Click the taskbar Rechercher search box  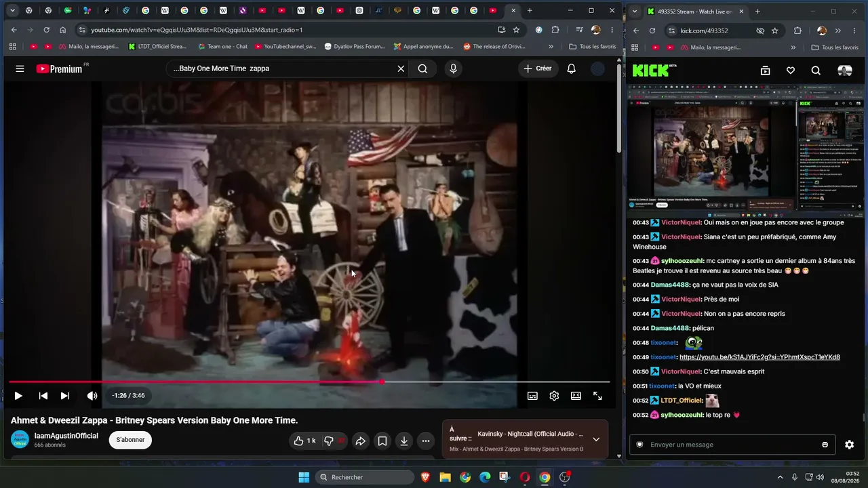(x=365, y=477)
